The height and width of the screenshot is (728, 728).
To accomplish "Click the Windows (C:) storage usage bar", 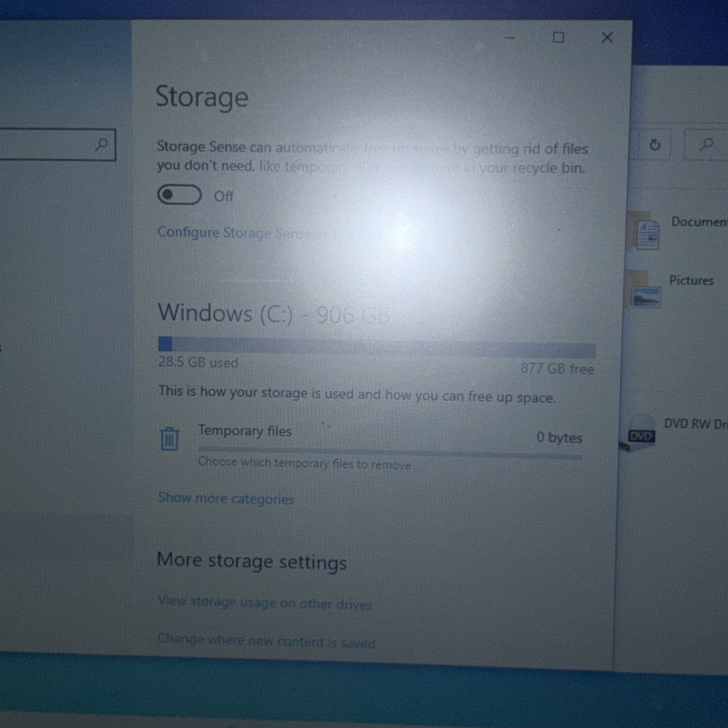I will point(377,347).
